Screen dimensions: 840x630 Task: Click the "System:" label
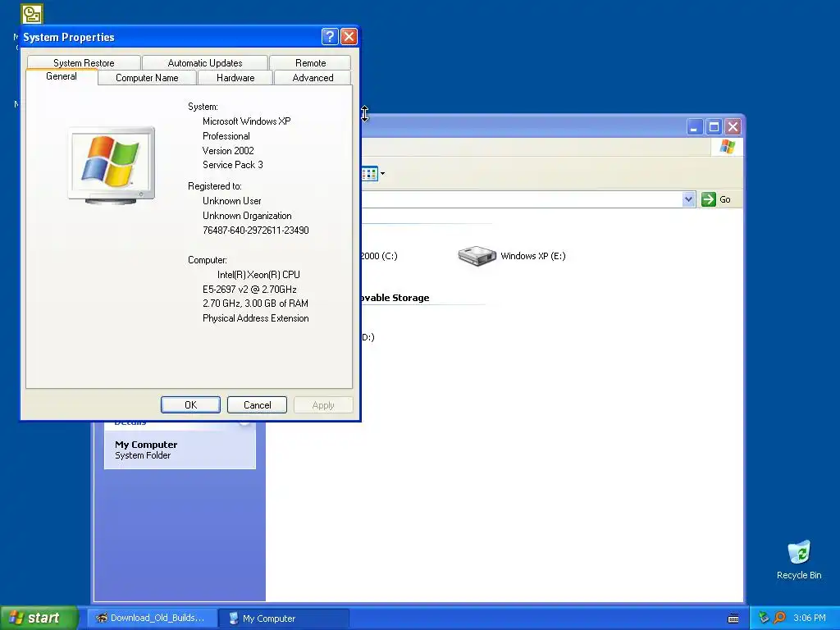click(x=203, y=107)
